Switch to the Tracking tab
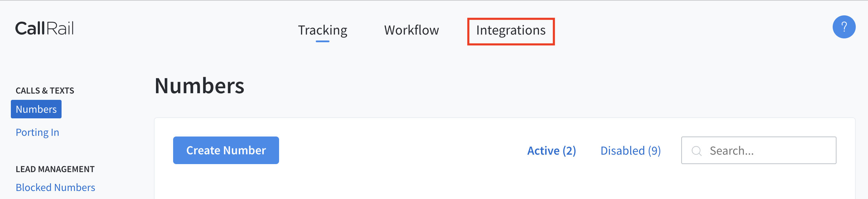This screenshot has height=199, width=868. [322, 30]
